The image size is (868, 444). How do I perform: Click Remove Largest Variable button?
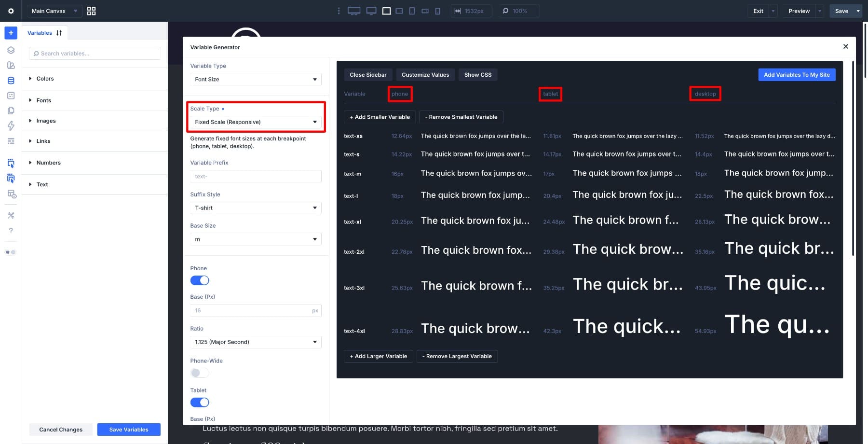tap(457, 356)
